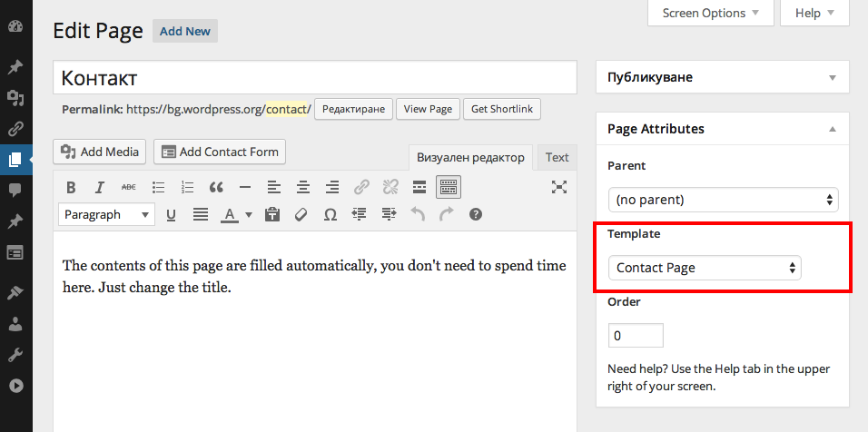The image size is (868, 432).
Task: Insert a blockquote
Action: pyautogui.click(x=216, y=187)
